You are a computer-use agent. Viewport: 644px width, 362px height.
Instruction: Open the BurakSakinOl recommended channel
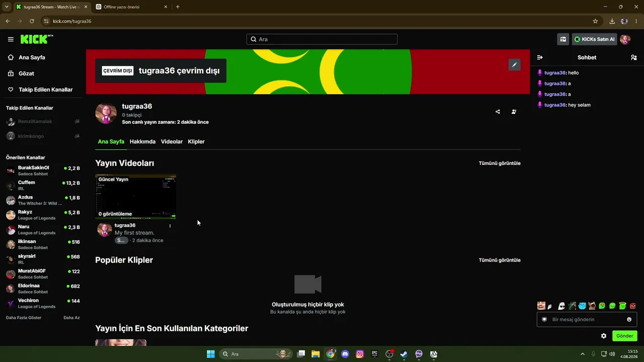[x=43, y=170]
